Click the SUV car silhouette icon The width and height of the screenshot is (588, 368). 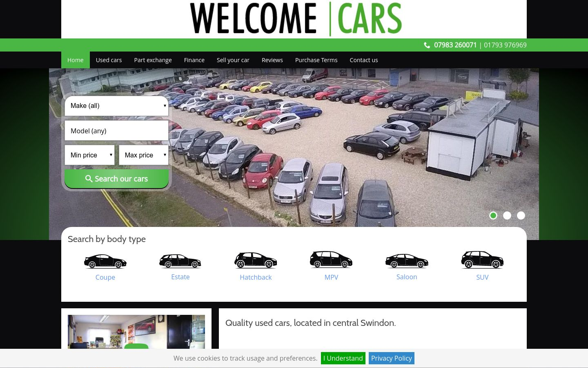click(x=482, y=260)
